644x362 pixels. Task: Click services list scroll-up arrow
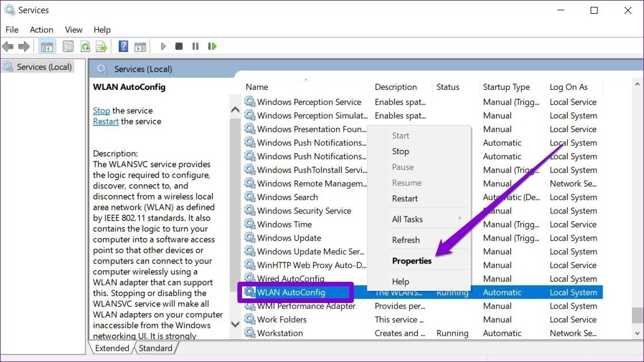pyautogui.click(x=638, y=84)
